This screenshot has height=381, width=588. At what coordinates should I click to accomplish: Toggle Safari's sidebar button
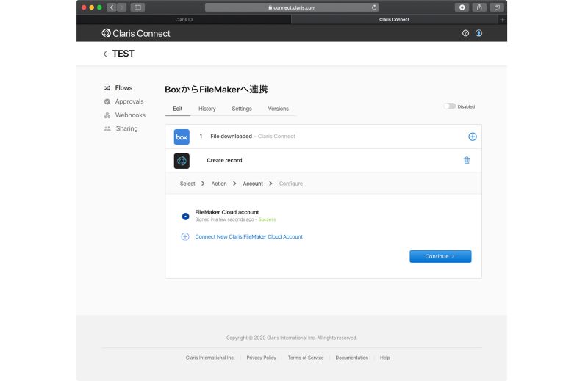[137, 7]
